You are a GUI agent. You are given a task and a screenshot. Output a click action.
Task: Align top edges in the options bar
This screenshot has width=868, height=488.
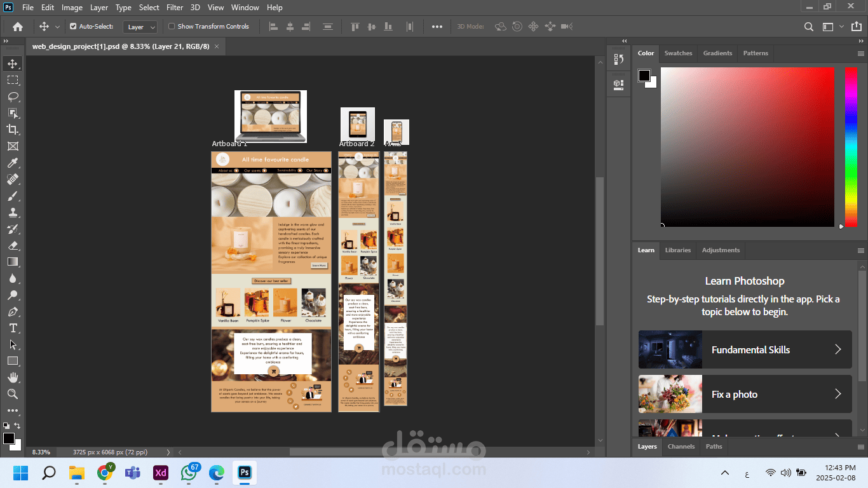pyautogui.click(x=355, y=27)
